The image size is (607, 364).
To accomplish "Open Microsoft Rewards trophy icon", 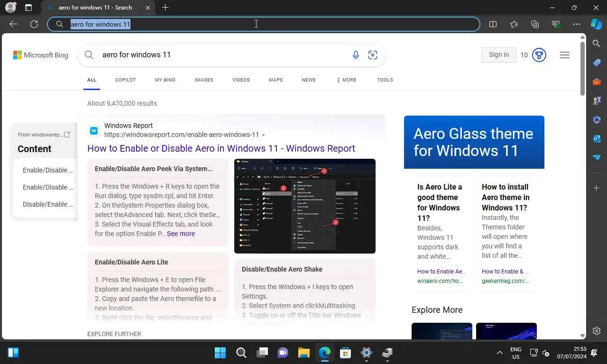I will [x=539, y=55].
